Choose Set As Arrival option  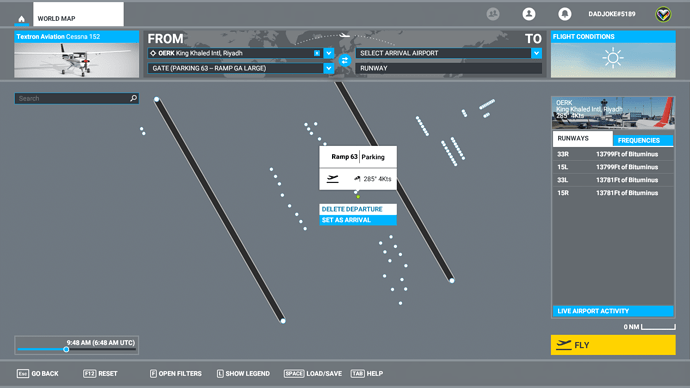(358, 220)
